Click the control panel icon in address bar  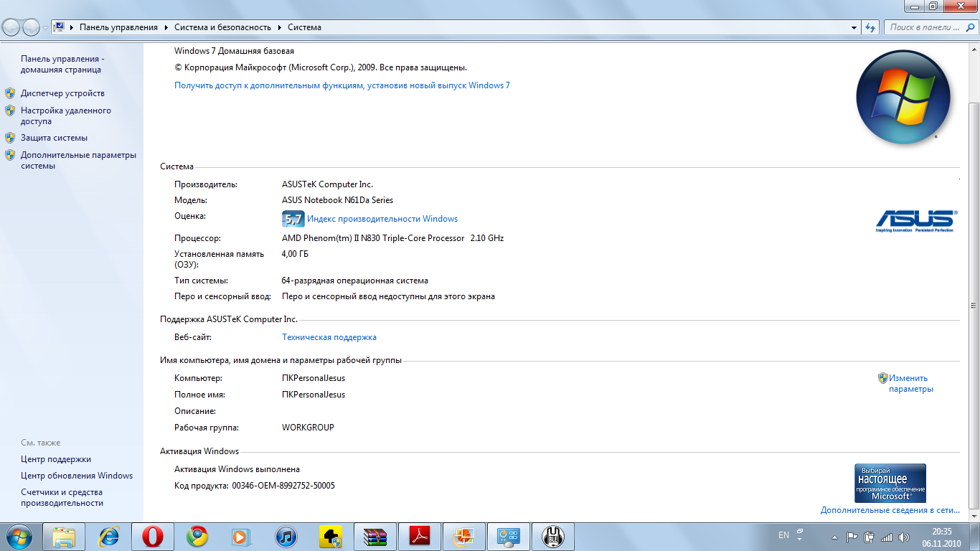pyautogui.click(x=60, y=27)
